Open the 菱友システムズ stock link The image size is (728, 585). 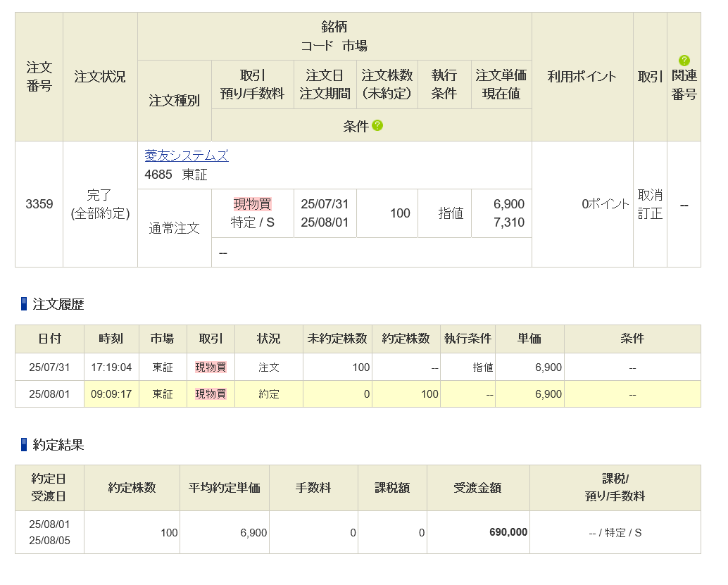click(x=186, y=156)
